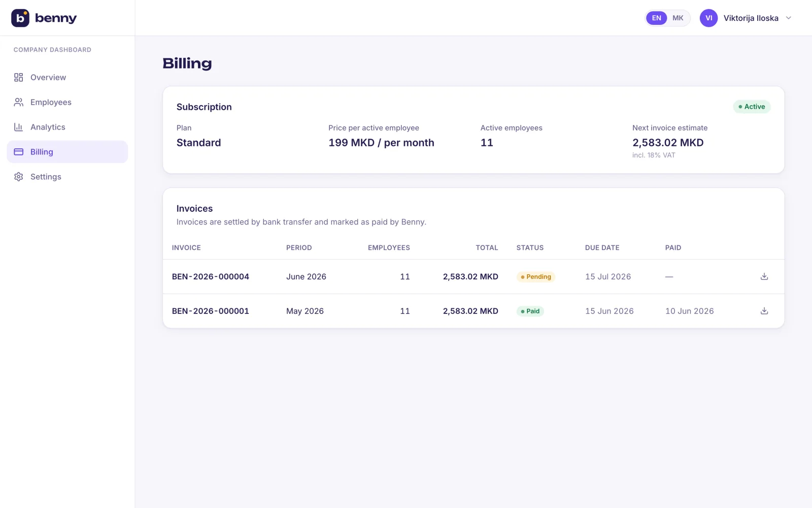This screenshot has height=508, width=812.
Task: Expand the Viktorija Iloska user menu chevron
Action: click(x=789, y=18)
